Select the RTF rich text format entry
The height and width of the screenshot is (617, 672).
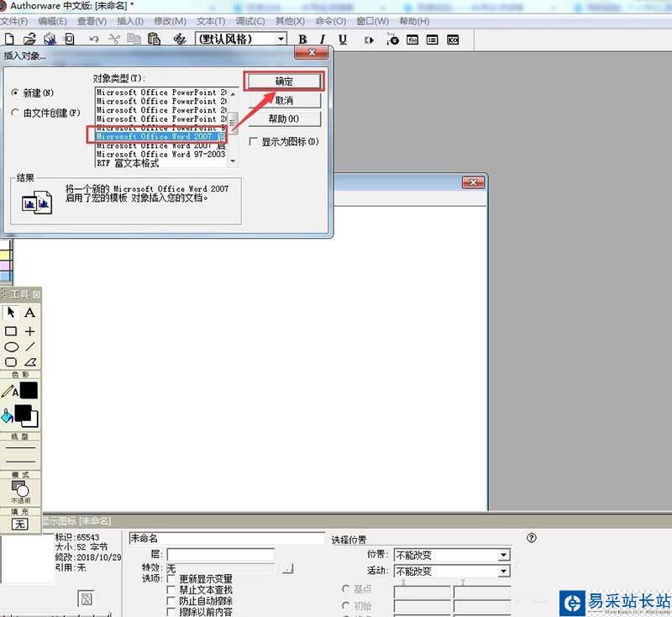[x=160, y=163]
